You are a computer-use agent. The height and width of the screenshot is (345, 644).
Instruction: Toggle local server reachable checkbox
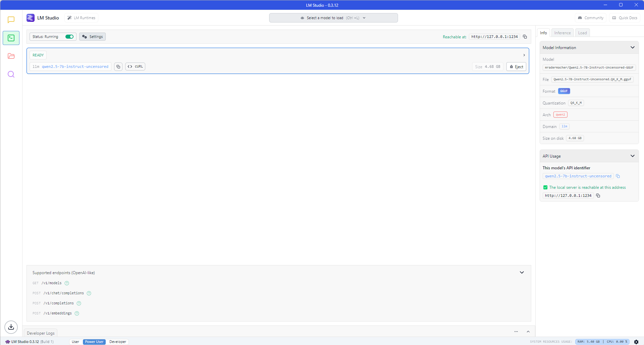pyautogui.click(x=545, y=187)
